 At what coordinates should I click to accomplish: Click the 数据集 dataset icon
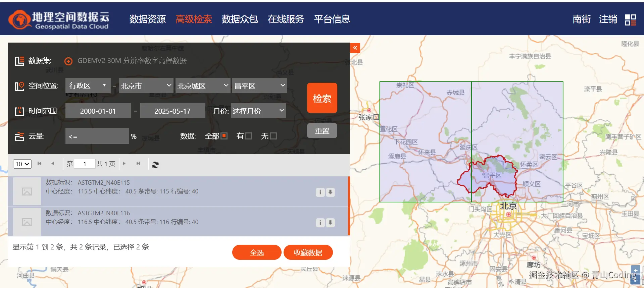(19, 61)
